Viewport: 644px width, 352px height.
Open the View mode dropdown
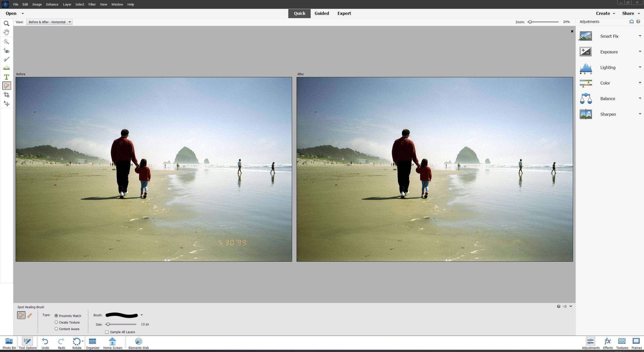click(49, 22)
